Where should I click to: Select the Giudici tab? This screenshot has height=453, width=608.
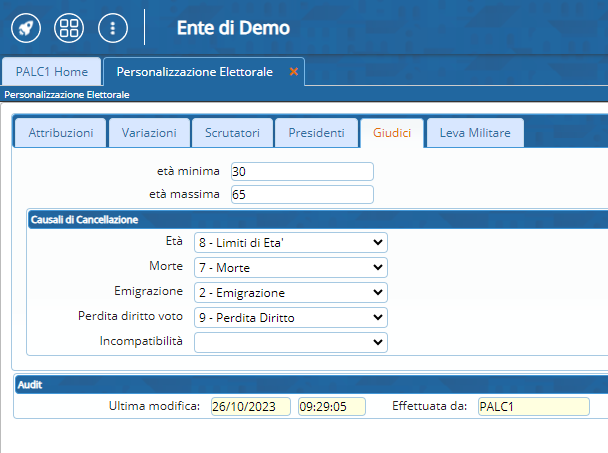(392, 133)
